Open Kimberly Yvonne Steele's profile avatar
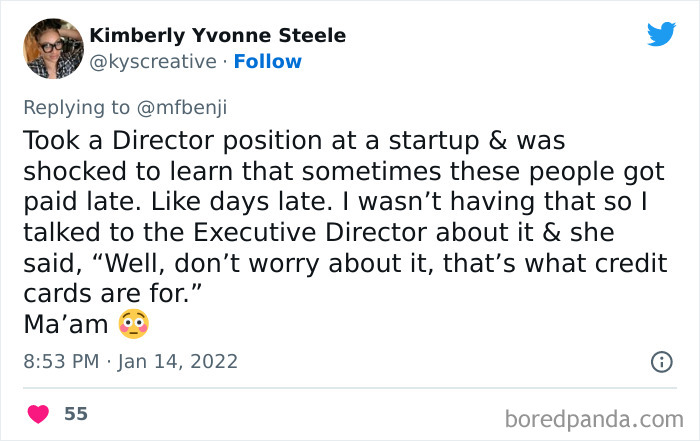Image resolution: width=700 pixels, height=441 pixels. tap(52, 48)
